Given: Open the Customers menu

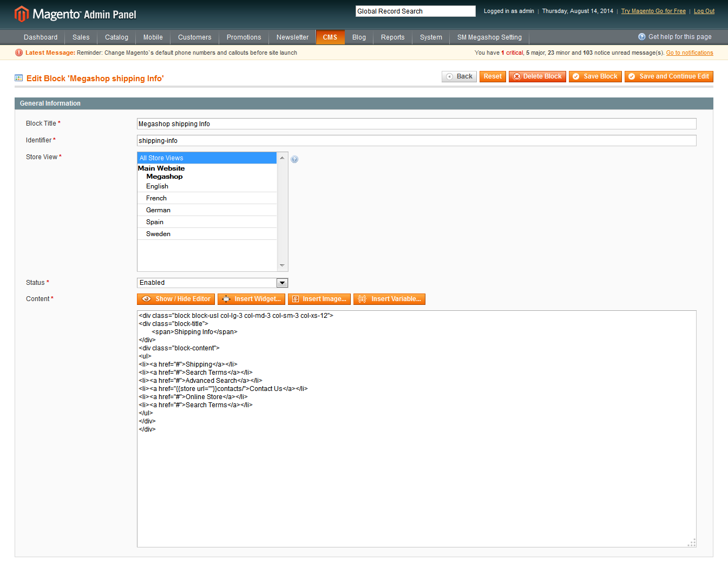Looking at the screenshot, I should coord(195,37).
